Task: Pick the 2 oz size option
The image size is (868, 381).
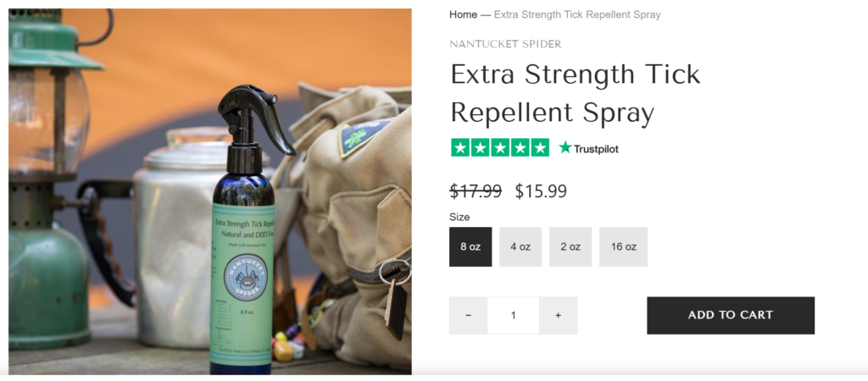Action: pyautogui.click(x=570, y=246)
